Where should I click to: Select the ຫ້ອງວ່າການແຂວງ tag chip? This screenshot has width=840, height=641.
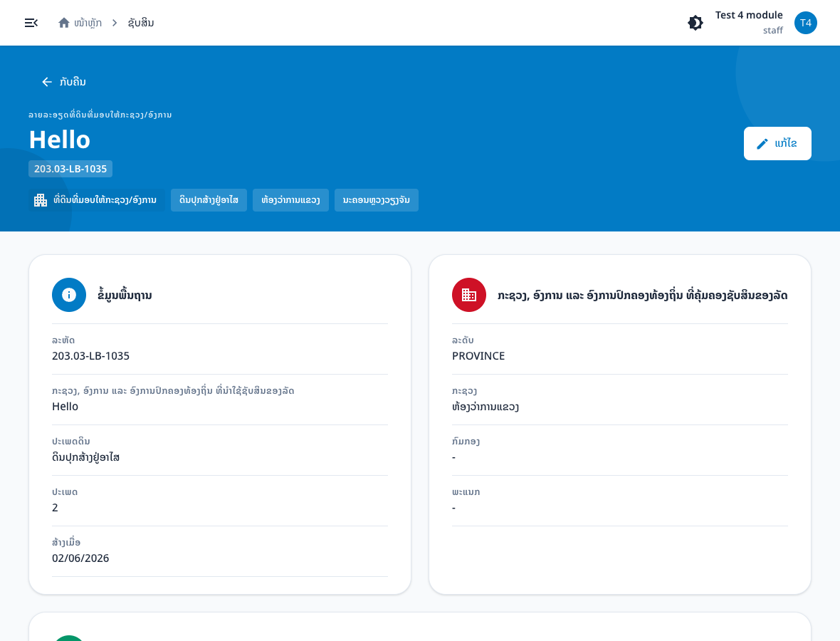(290, 200)
